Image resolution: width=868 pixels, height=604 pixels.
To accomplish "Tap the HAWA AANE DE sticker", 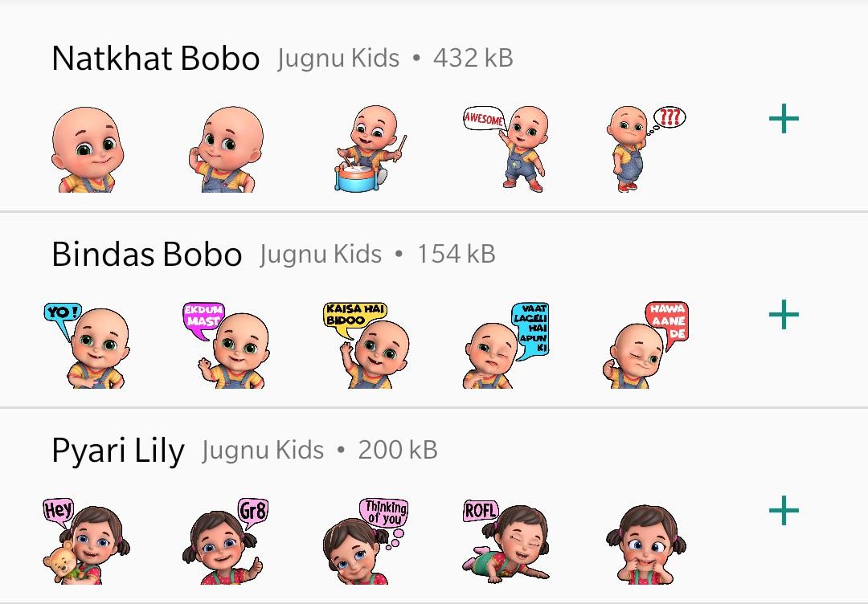I will point(646,345).
